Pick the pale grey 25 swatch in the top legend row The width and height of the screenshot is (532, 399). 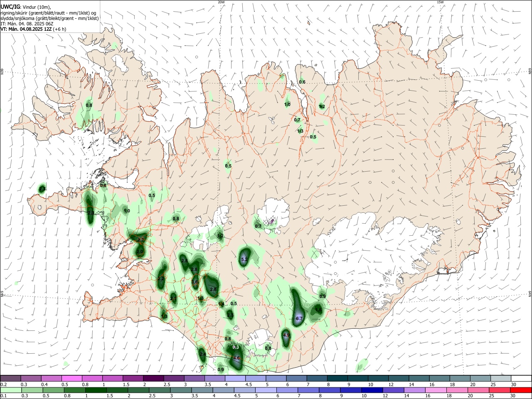click(x=501, y=378)
